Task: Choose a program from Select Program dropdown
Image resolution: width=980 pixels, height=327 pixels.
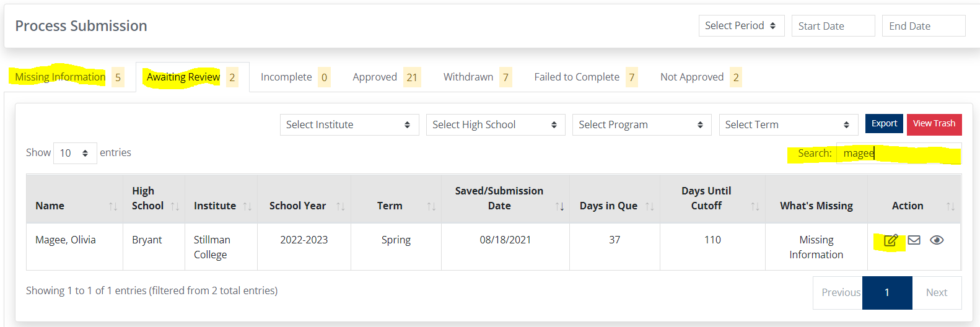Action: coord(641,125)
